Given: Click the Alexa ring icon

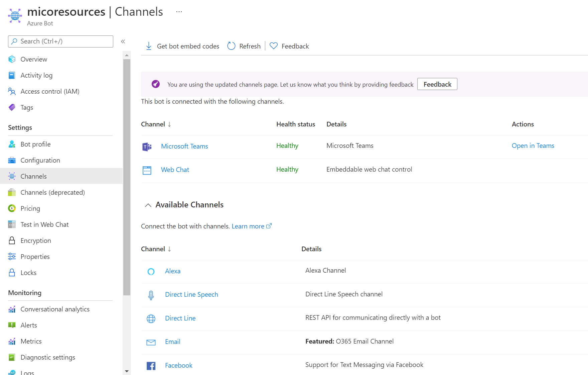Looking at the screenshot, I should [x=151, y=272].
